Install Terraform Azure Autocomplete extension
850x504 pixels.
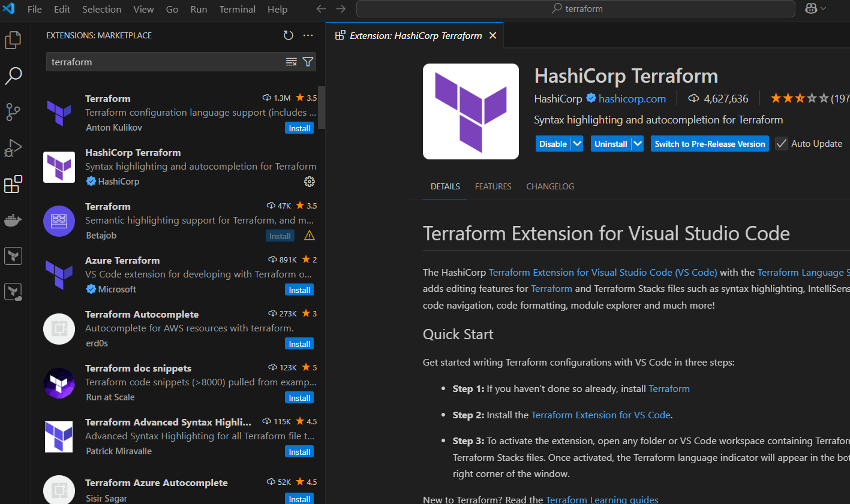point(299,499)
